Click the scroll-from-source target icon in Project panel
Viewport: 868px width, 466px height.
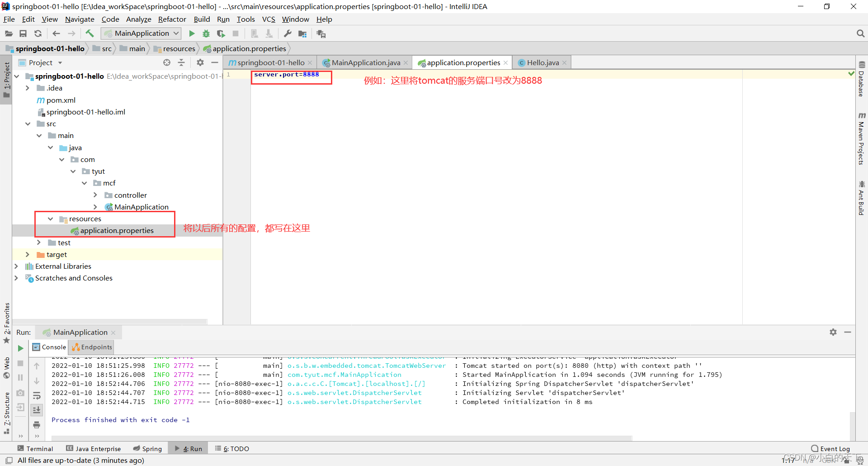pyautogui.click(x=167, y=62)
